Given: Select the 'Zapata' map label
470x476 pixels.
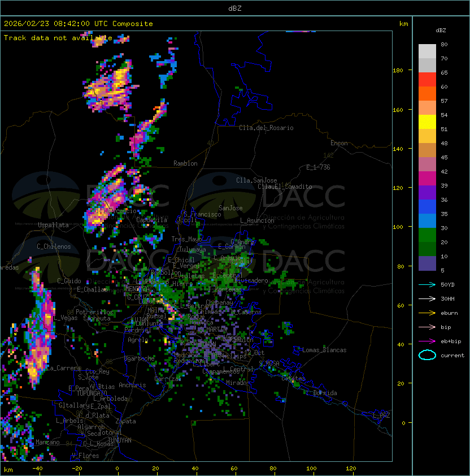Looking at the screenshot, I should pos(125,421).
